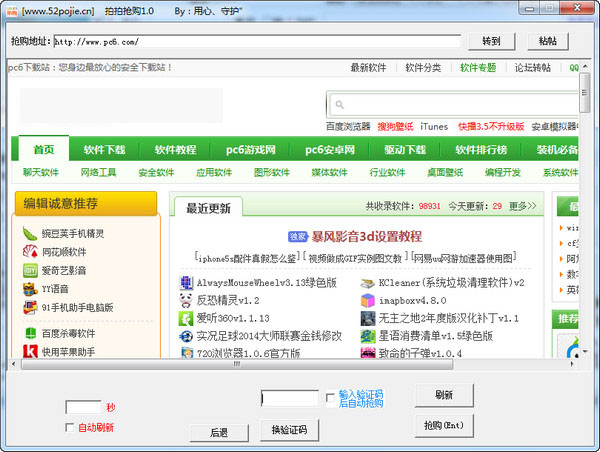Open the 软件分类 dropdown menu
Image resolution: width=600 pixels, height=452 pixels.
pyautogui.click(x=423, y=68)
